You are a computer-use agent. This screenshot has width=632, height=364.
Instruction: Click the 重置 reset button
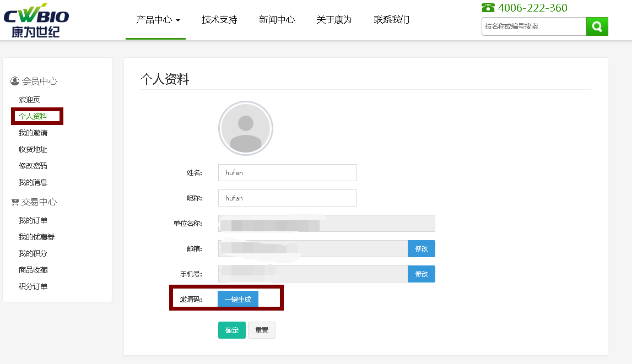pos(262,330)
